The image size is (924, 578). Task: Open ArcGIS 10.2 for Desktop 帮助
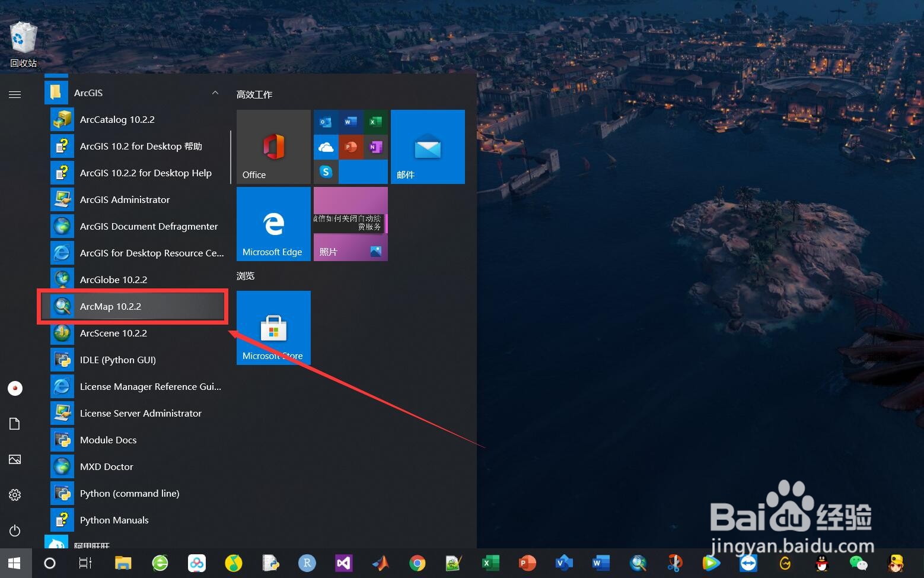(136, 146)
